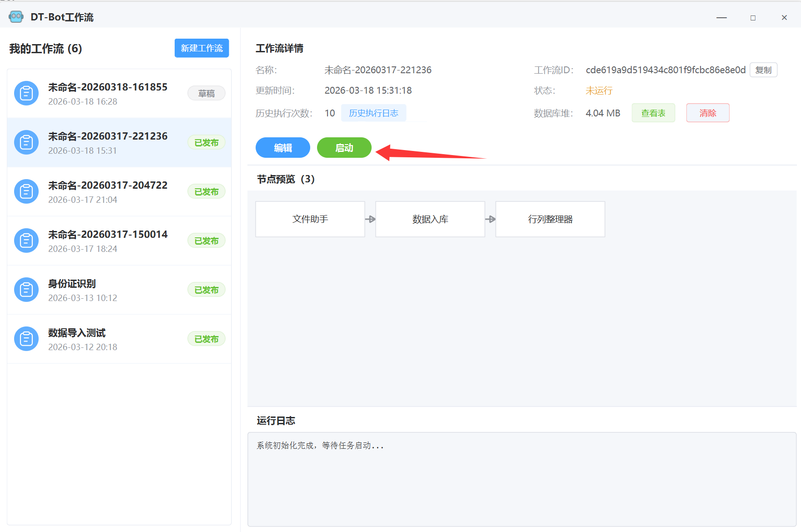Select the 文件助手 node in preview
Image resolution: width=801 pixels, height=532 pixels.
point(310,219)
